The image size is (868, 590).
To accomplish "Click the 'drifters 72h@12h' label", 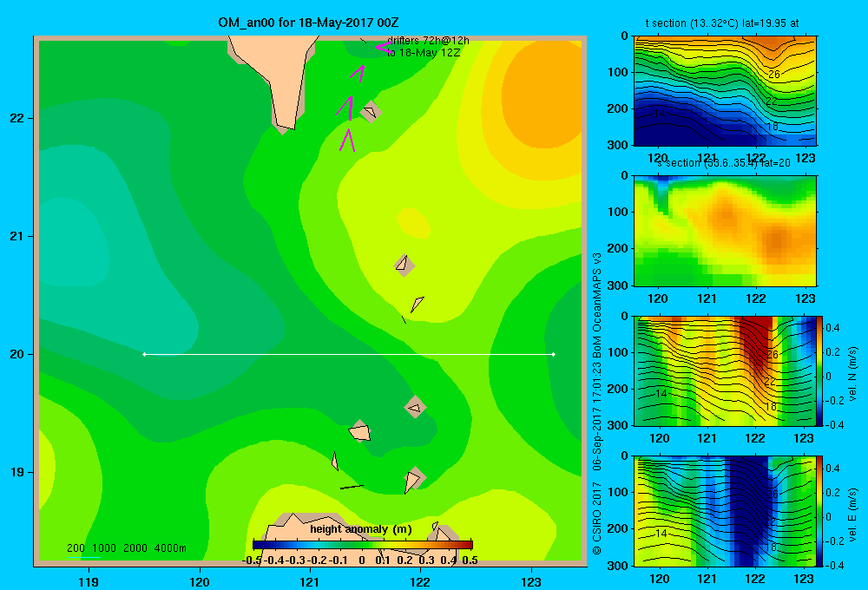I will [428, 41].
